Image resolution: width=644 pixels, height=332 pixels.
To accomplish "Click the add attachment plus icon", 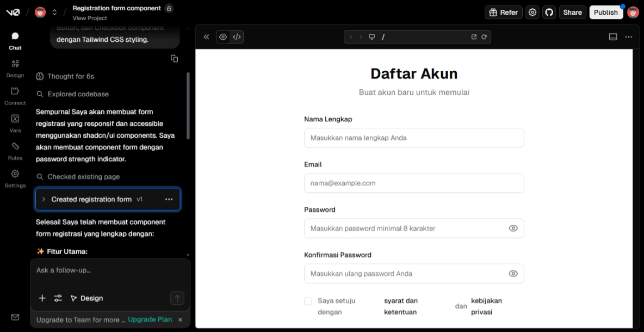I will [x=42, y=298].
